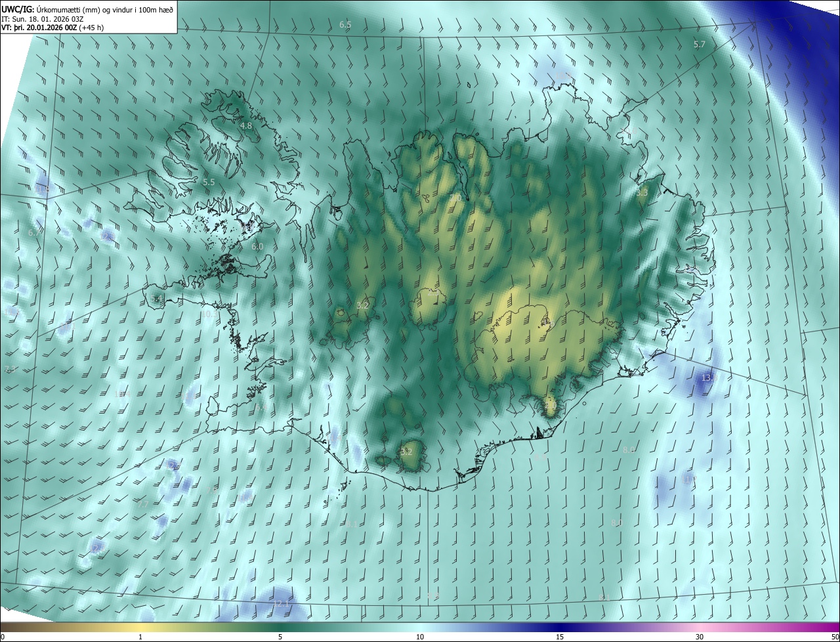Click the colorbar tick label 50
The width and height of the screenshot is (840, 642).
pyautogui.click(x=835, y=637)
